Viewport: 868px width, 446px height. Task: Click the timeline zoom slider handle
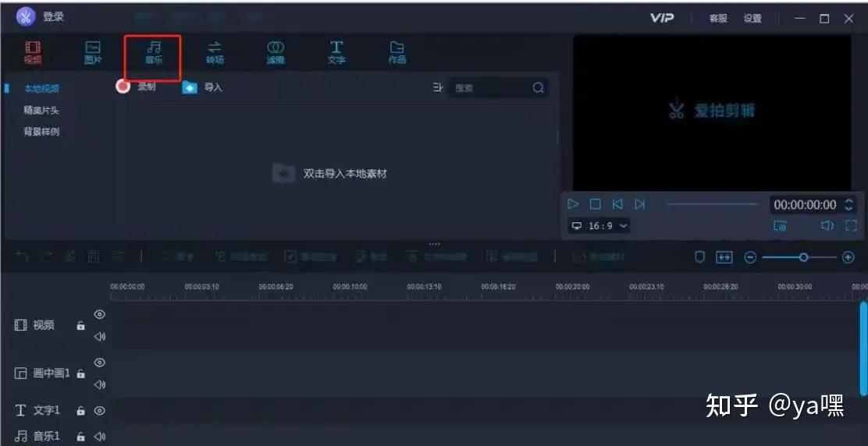click(803, 257)
